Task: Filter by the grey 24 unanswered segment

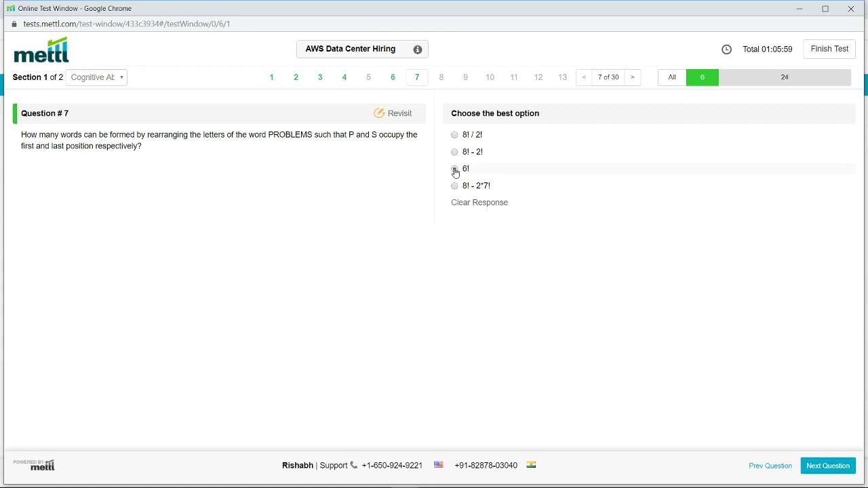Action: click(785, 77)
